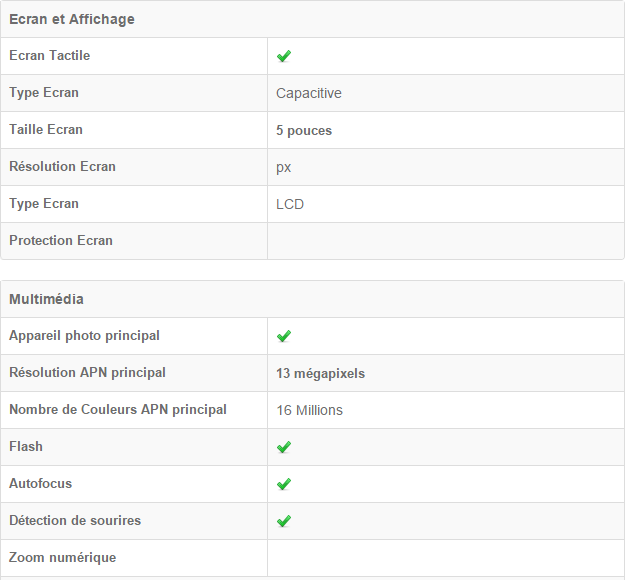This screenshot has height=580, width=626.
Task: Click the green check next to Flash
Action: pyautogui.click(x=284, y=447)
